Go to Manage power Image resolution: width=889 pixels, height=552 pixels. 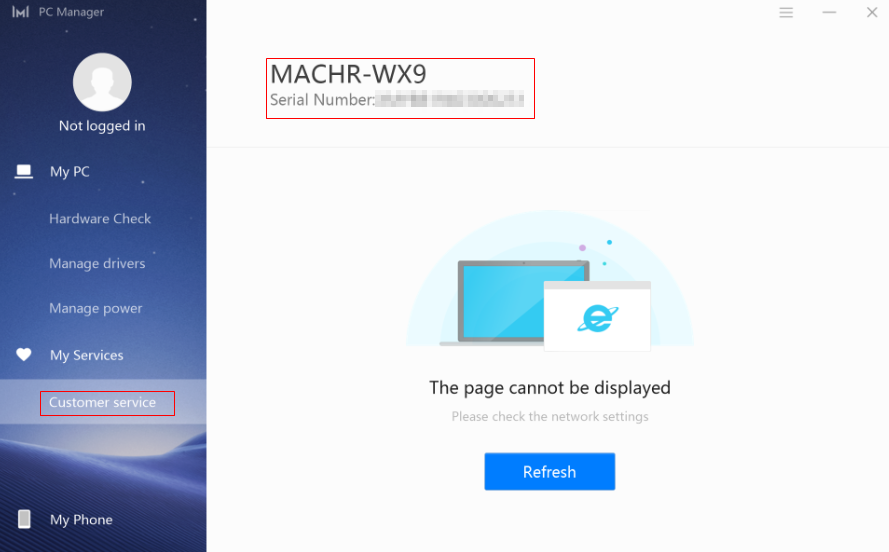96,308
